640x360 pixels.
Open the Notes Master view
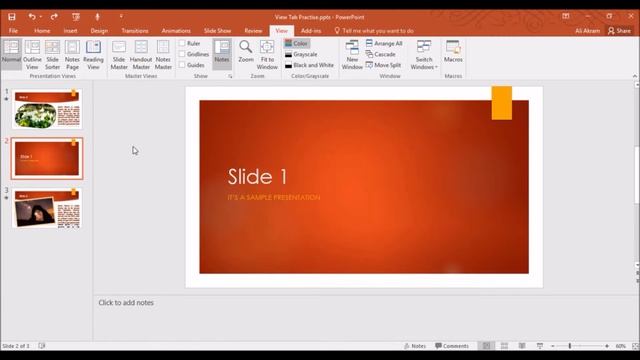click(x=163, y=55)
